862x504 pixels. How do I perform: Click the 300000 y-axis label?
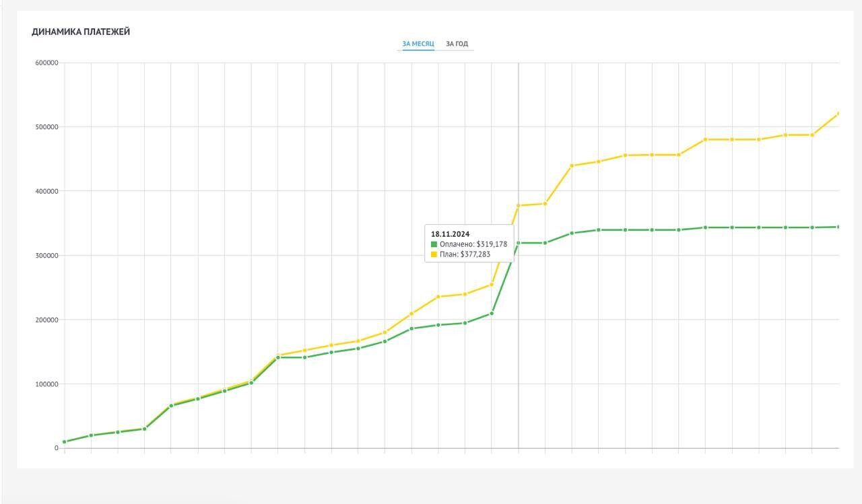[x=46, y=256]
